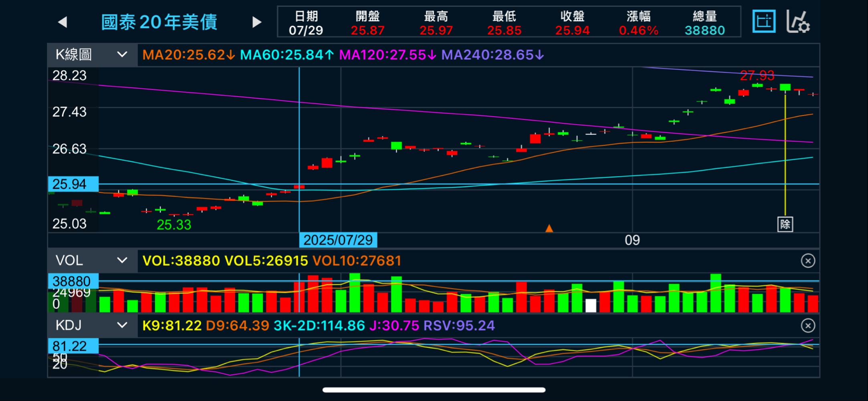Tap the VOL:38880 volume value
The image size is (868, 401).
(x=181, y=261)
